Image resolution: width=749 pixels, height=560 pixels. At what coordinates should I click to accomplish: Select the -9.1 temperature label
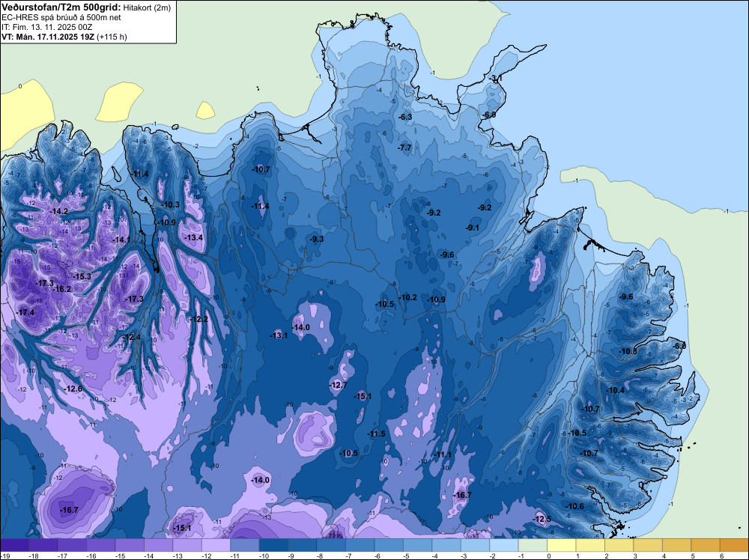pyautogui.click(x=473, y=228)
